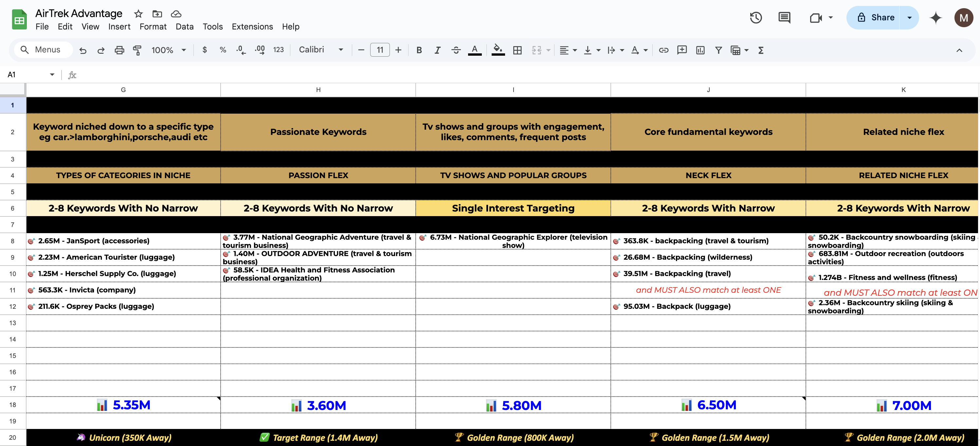Toggle italic formatting
The width and height of the screenshot is (980, 446).
[438, 50]
